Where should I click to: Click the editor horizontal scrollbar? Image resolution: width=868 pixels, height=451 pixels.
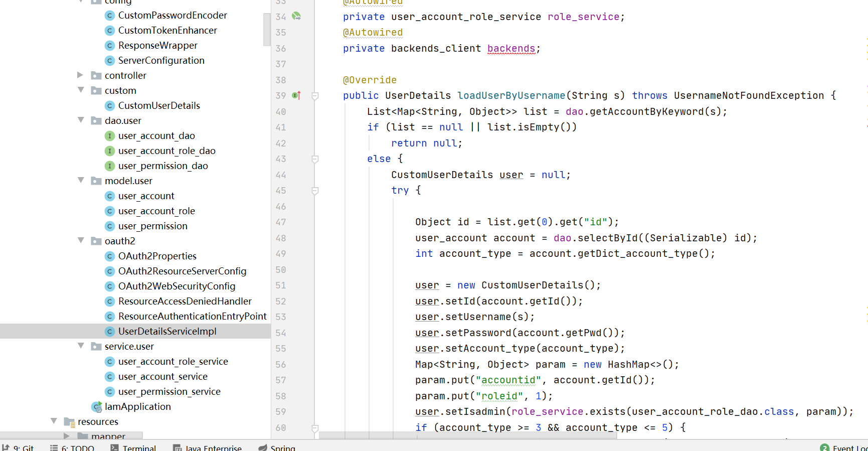pos(468,435)
